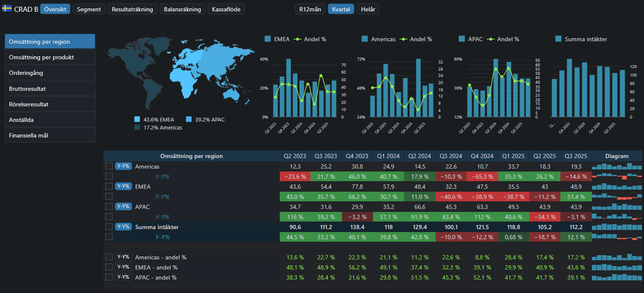Click the 56,2 % EMEA andel cell
Screen dimensions: 644x293
tap(357, 267)
